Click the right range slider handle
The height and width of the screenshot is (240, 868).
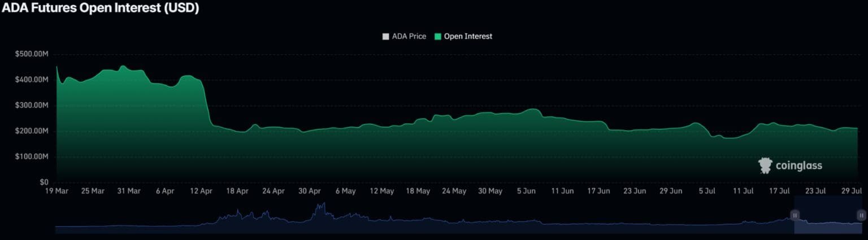click(861, 215)
